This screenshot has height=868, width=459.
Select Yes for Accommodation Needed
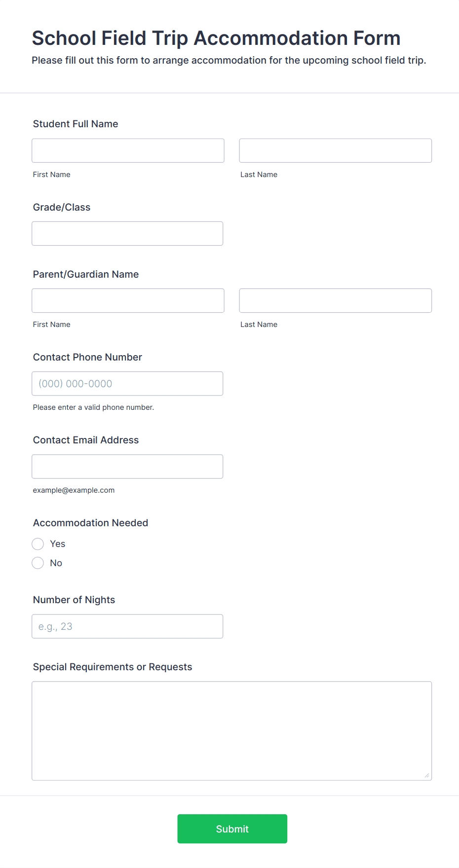coord(38,544)
